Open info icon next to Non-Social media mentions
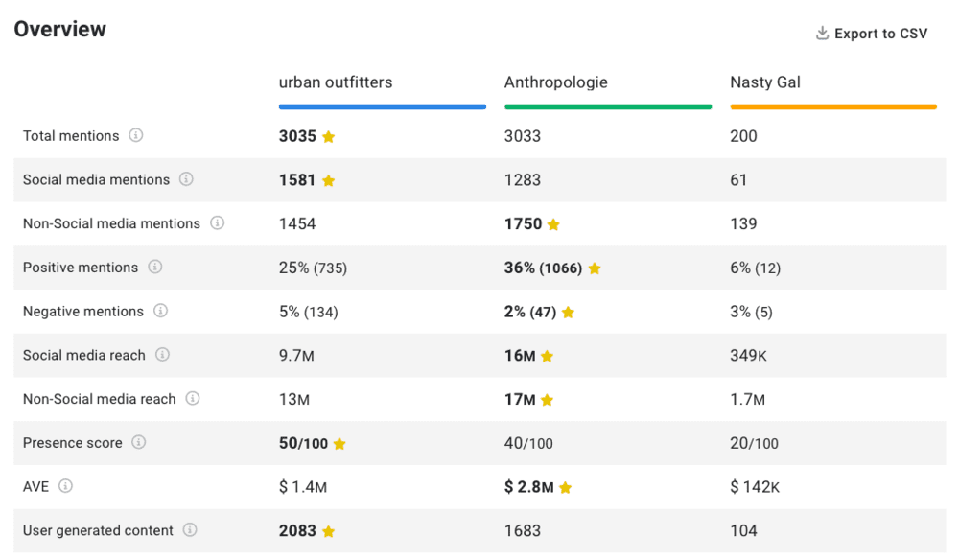The width and height of the screenshot is (959, 560). point(217,223)
